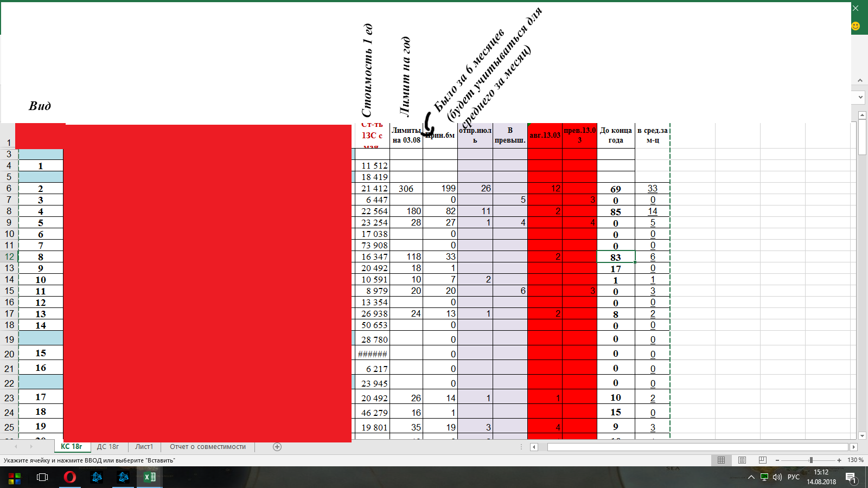Click the volume speaker tray icon
Screen dimensions: 868x488
pos(777,478)
